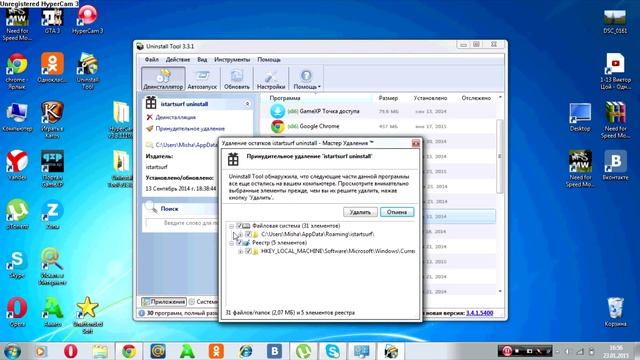Collapse the Реестр tree node
Viewport: 640px width, 360px height.
pos(231,243)
